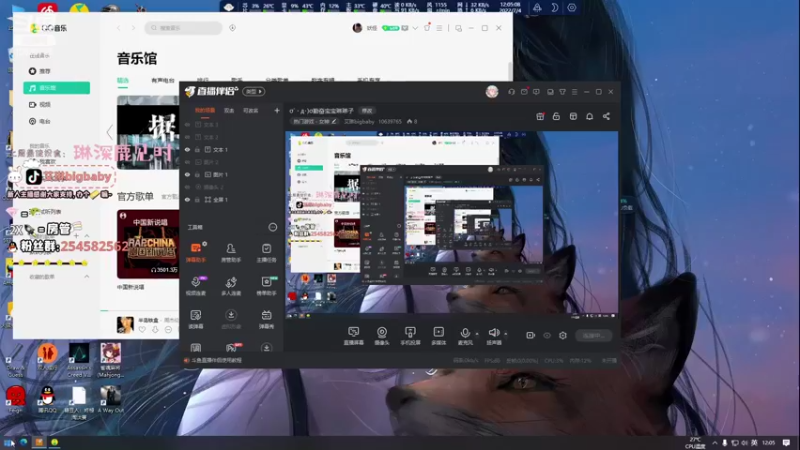The width and height of the screenshot is (800, 450).
Task: Go forward in QQ Music navigation
Action: [x=133, y=28]
